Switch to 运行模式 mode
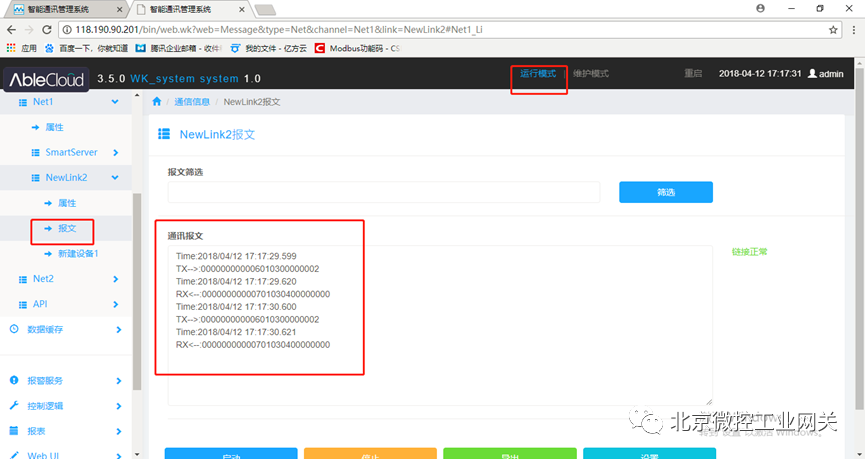 tap(538, 74)
